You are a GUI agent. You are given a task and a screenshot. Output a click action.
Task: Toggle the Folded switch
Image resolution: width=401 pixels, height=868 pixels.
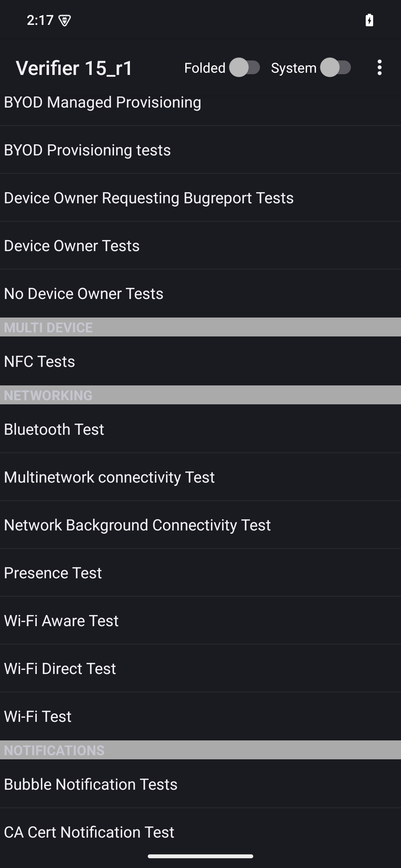pos(244,68)
